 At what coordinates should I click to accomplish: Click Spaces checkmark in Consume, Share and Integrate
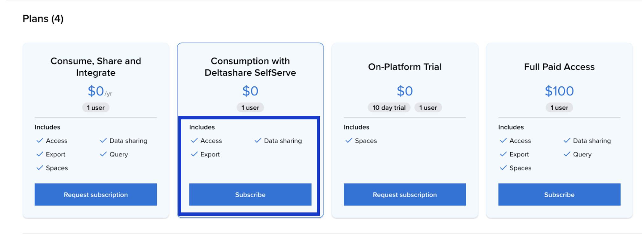pos(40,168)
